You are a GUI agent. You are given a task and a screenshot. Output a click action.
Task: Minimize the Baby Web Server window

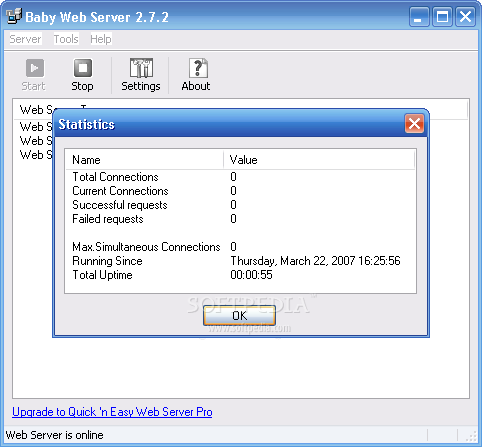(x=419, y=16)
